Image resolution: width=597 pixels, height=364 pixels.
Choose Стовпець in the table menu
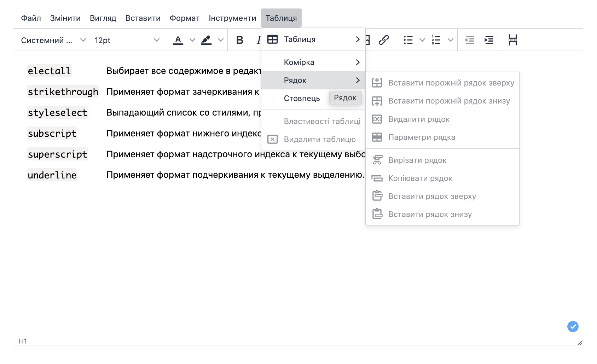click(302, 98)
